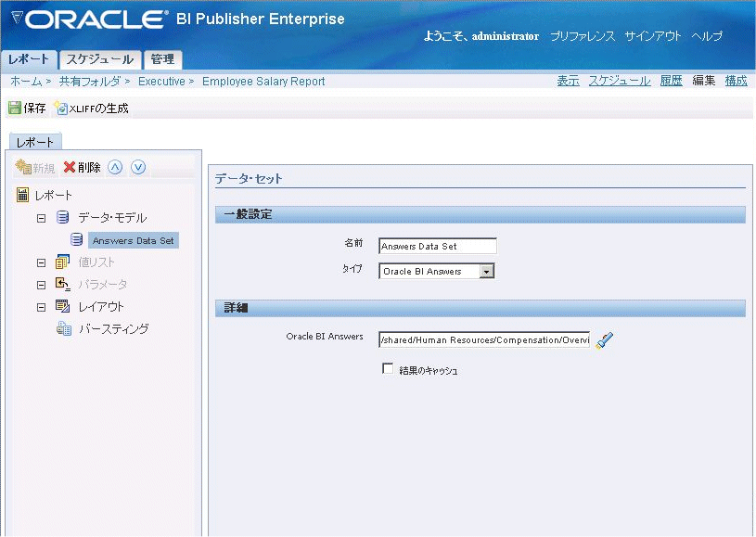Viewport: 756px width, 537px height.
Task: Open the Preferences link in header
Action: 583,36
